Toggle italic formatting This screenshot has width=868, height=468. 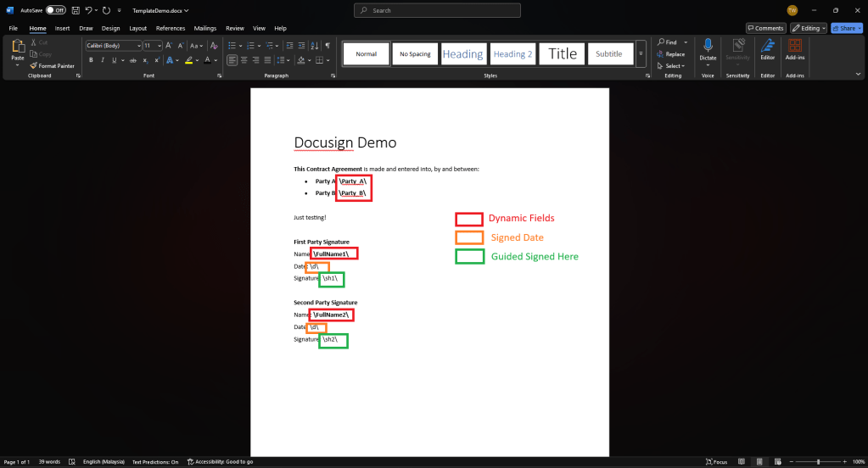pos(103,60)
